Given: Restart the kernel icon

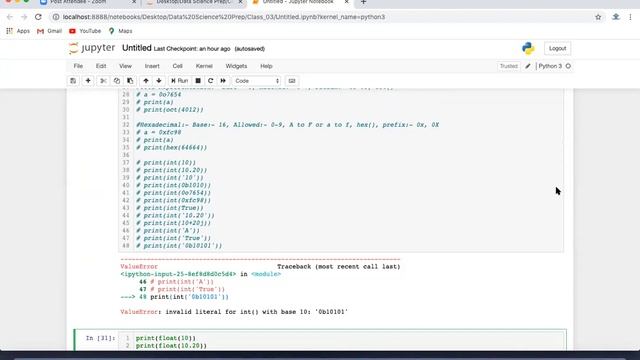Looking at the screenshot, I should pos(211,81).
